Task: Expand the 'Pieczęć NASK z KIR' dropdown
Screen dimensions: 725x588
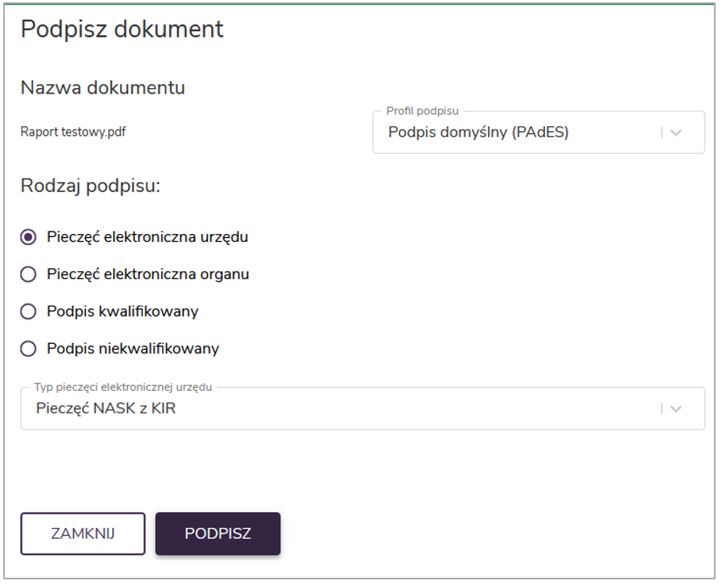Action: [x=343, y=409]
